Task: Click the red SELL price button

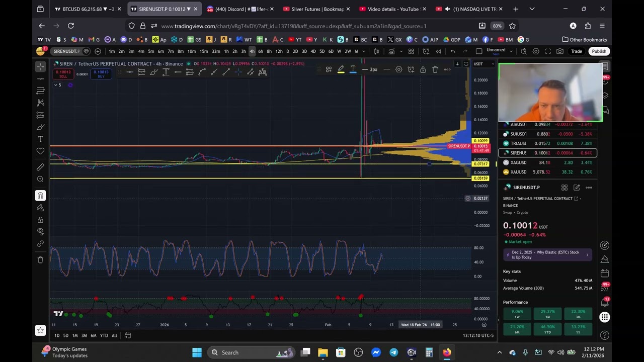Action: tap(63, 74)
